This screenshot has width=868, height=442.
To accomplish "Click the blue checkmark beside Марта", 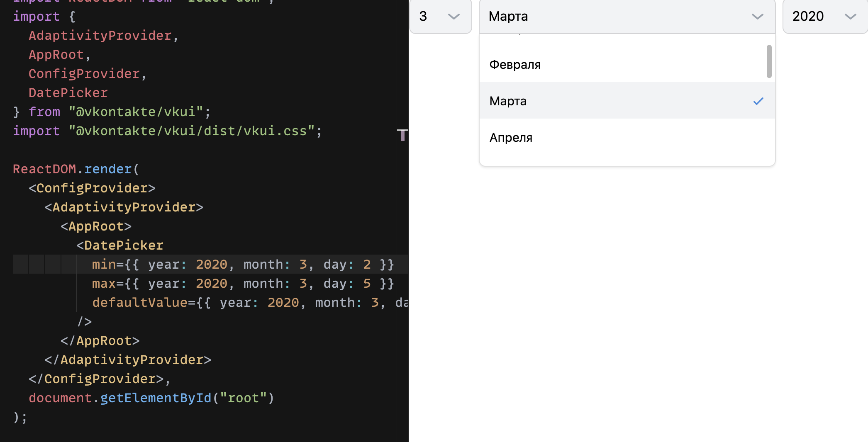I will coord(758,101).
